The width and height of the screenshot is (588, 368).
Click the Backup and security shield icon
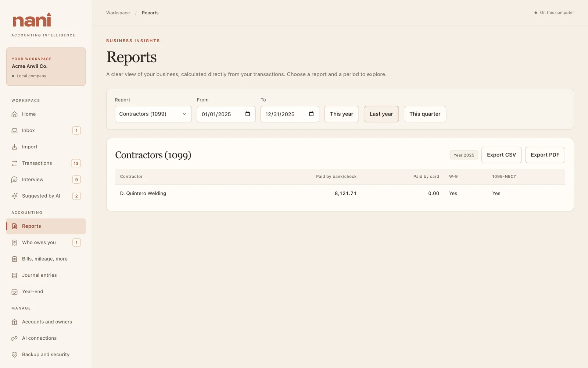coord(14,355)
